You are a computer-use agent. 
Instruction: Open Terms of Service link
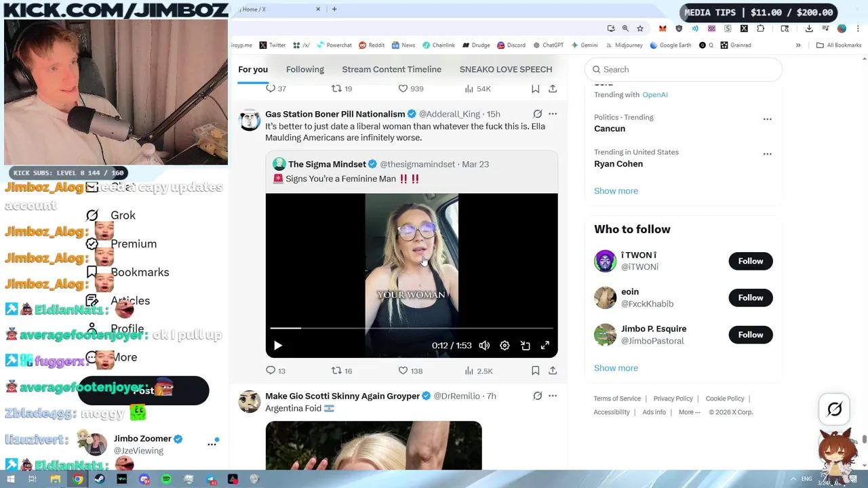click(x=617, y=399)
